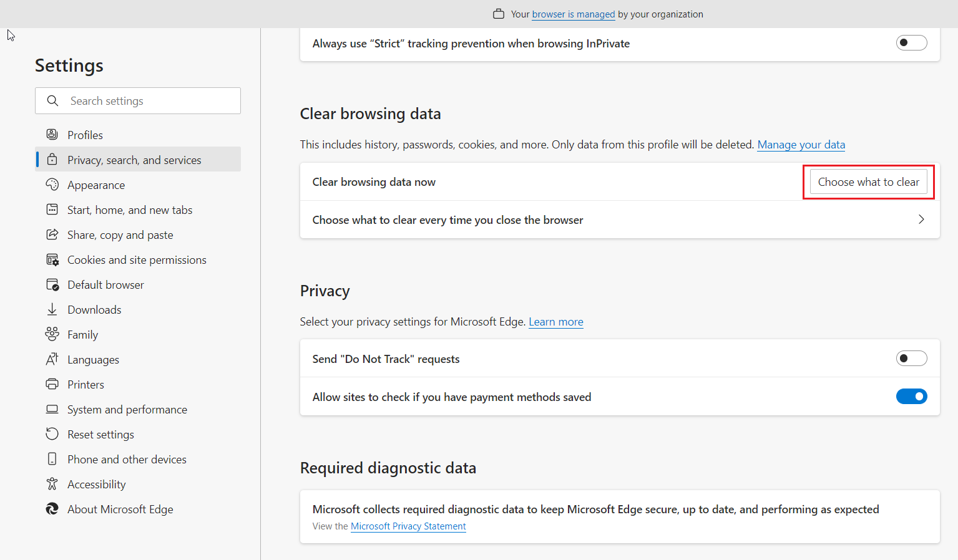This screenshot has height=560, width=958.
Task: Click the Choose what to clear button
Action: [x=868, y=181]
